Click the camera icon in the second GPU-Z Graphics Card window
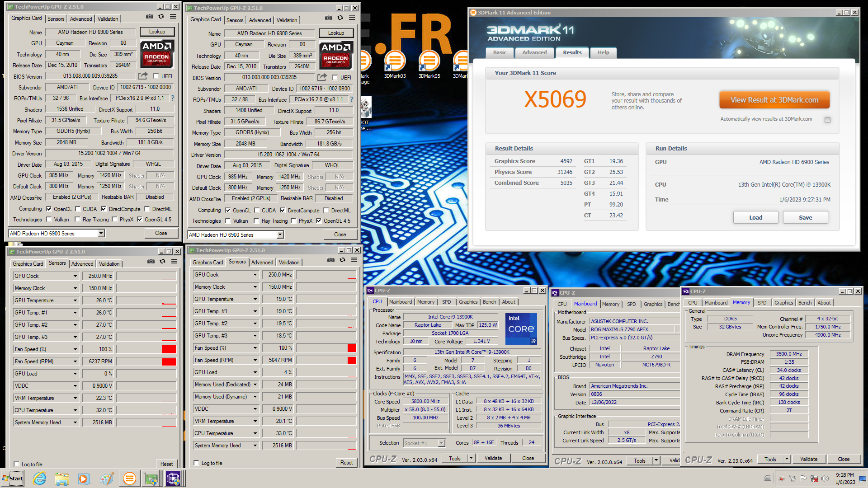Screen dimensions: 868x488 tap(329, 18)
